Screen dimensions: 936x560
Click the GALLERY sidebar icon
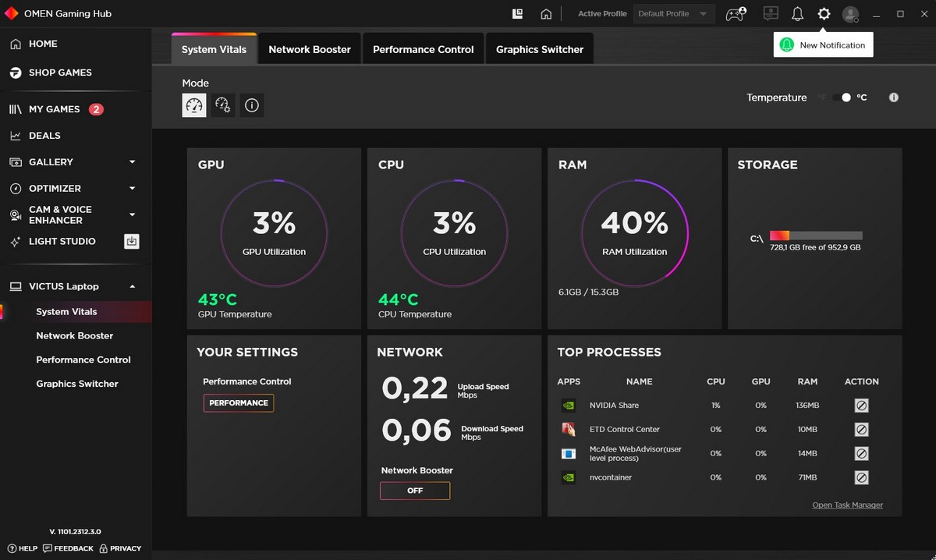pyautogui.click(x=15, y=162)
